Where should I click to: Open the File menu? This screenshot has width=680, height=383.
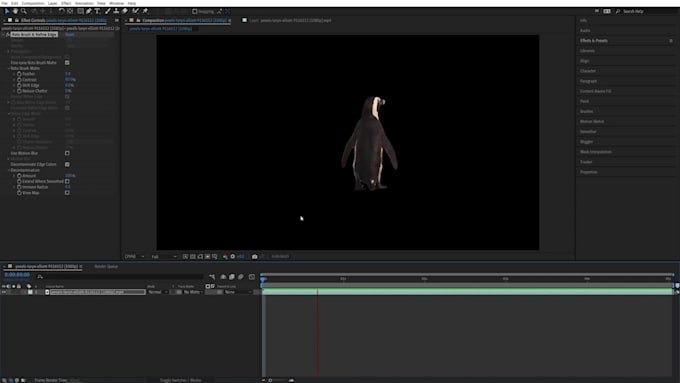tap(4, 3)
